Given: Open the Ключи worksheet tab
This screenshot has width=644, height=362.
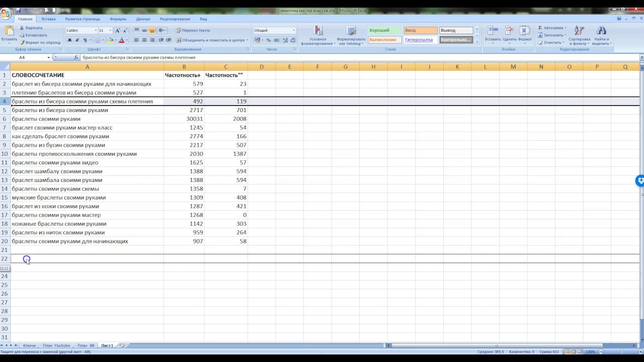Looking at the screenshot, I should coord(29,345).
